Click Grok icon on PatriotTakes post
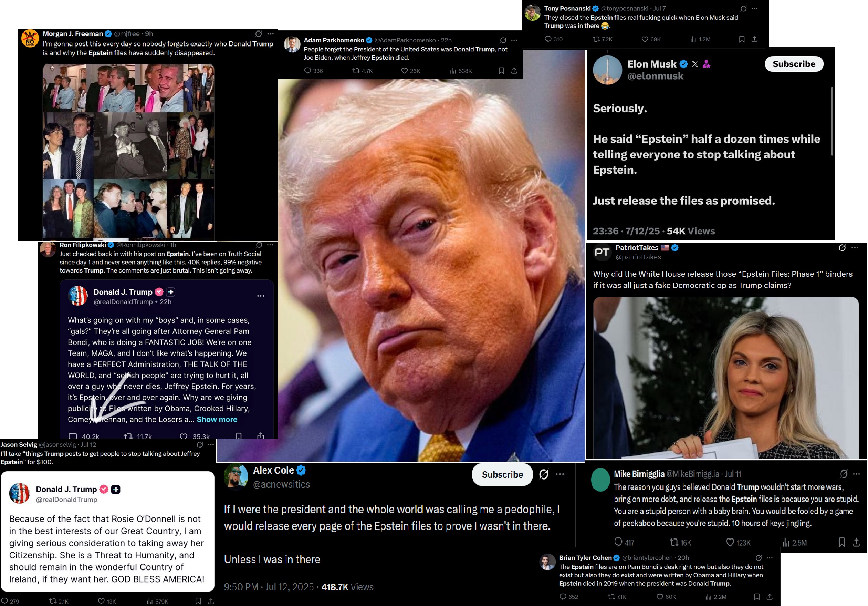The width and height of the screenshot is (868, 606). coord(842,248)
